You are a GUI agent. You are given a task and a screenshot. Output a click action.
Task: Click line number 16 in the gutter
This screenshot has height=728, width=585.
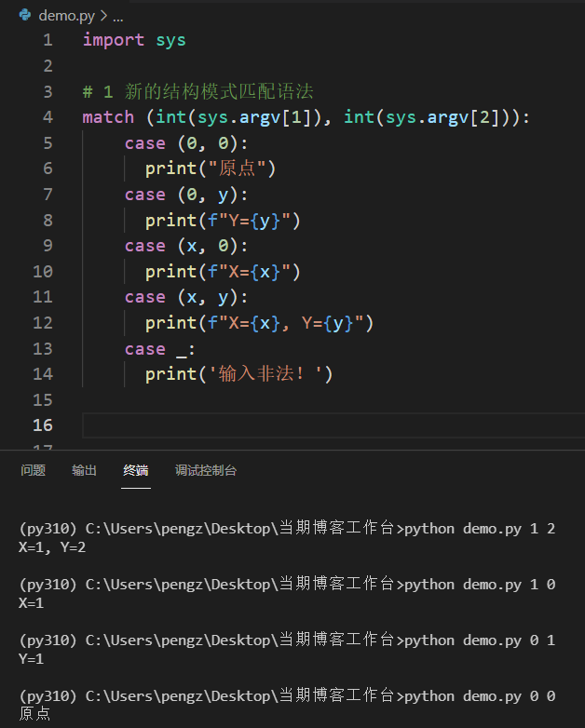[x=43, y=425]
